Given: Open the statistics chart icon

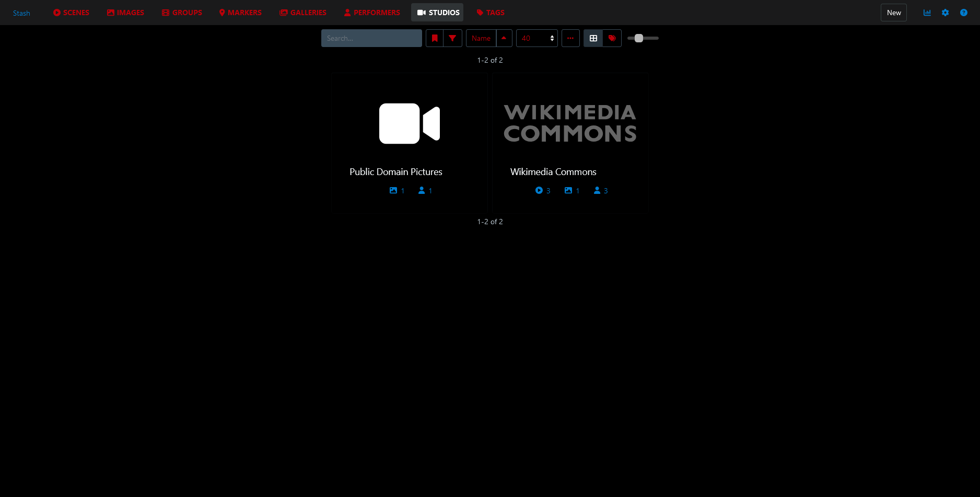Looking at the screenshot, I should tap(927, 13).
